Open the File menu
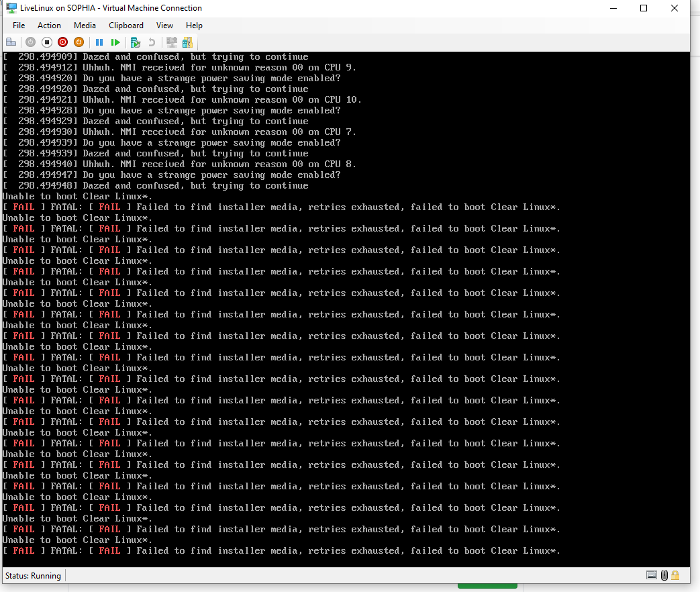 [x=18, y=26]
